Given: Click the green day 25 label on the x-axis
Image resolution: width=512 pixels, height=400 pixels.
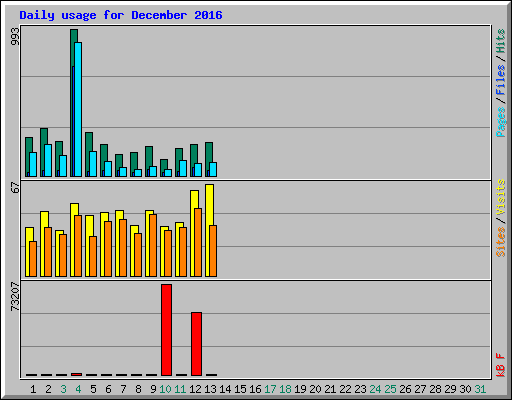Looking at the screenshot, I should click(390, 389).
